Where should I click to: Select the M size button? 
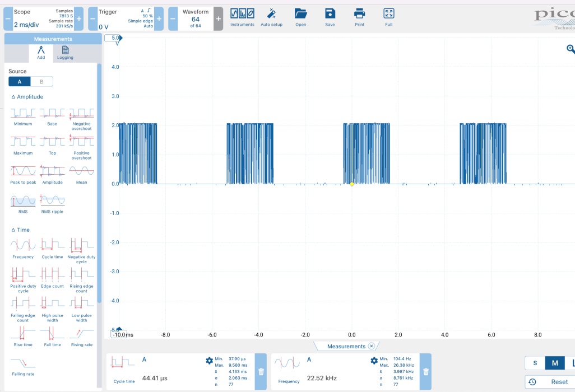pos(555,363)
